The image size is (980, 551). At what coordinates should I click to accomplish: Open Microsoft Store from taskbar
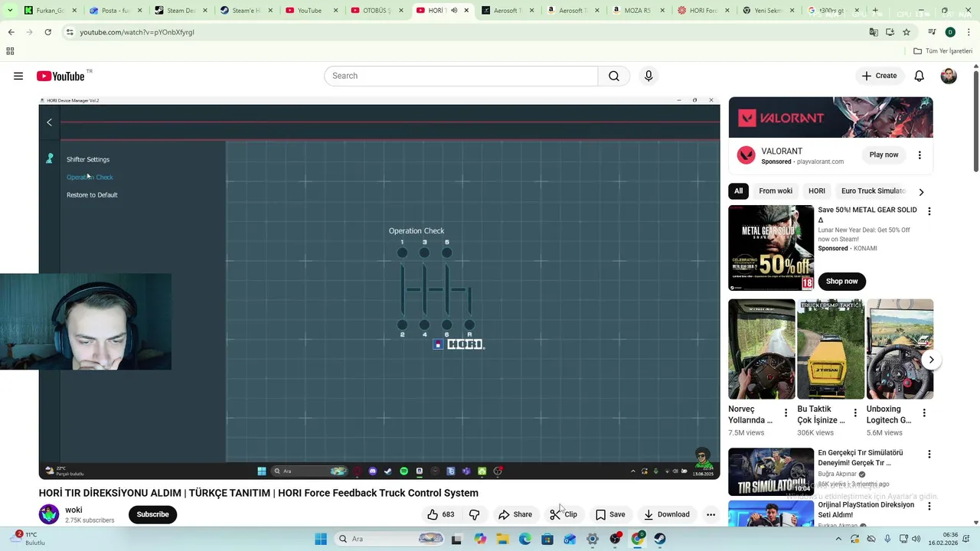point(547,539)
